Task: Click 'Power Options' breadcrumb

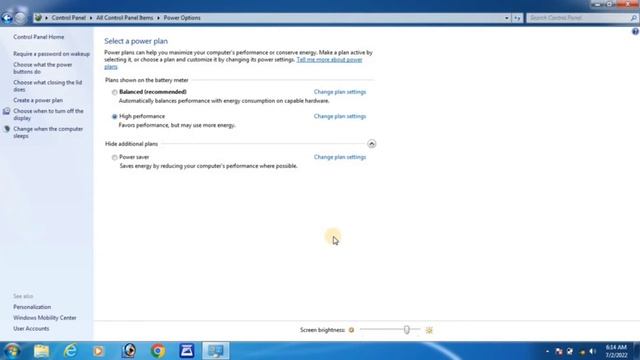Action: (182, 18)
